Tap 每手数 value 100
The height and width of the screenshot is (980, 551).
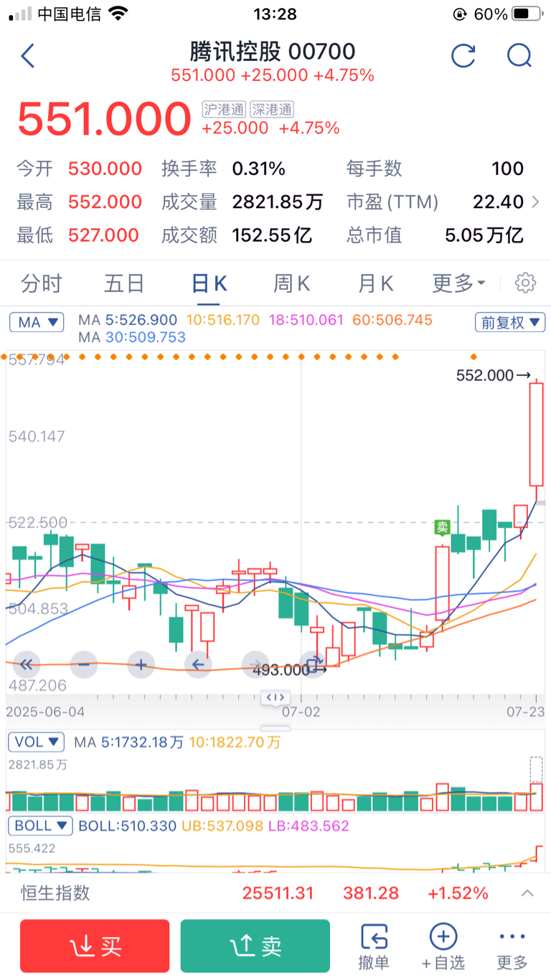[x=507, y=169]
